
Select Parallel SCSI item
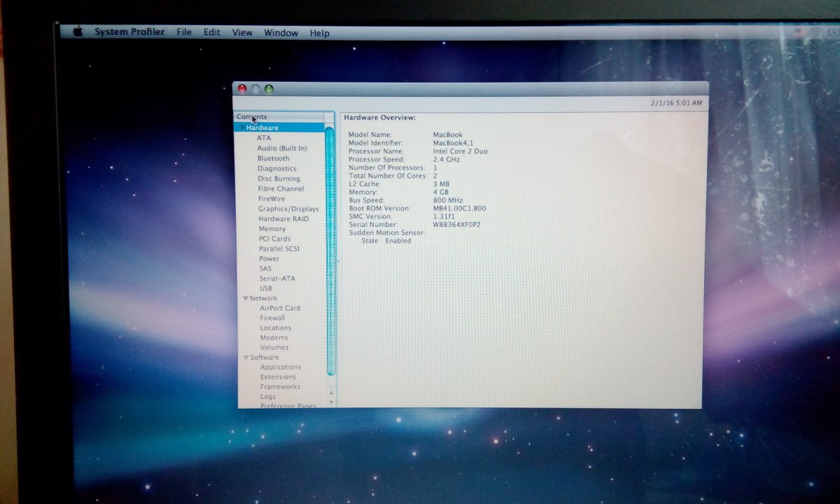tap(279, 248)
